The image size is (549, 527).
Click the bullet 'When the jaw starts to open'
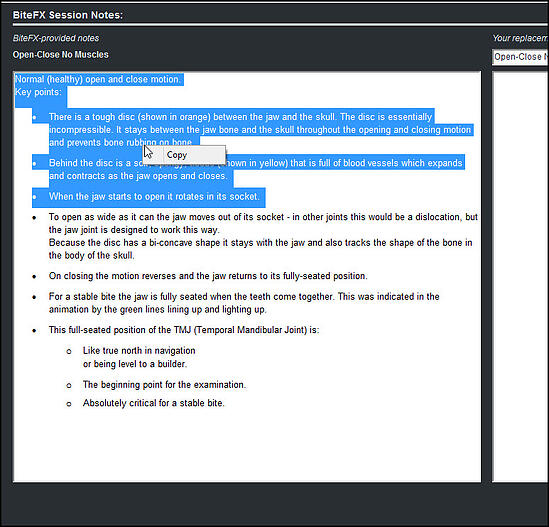pos(154,196)
